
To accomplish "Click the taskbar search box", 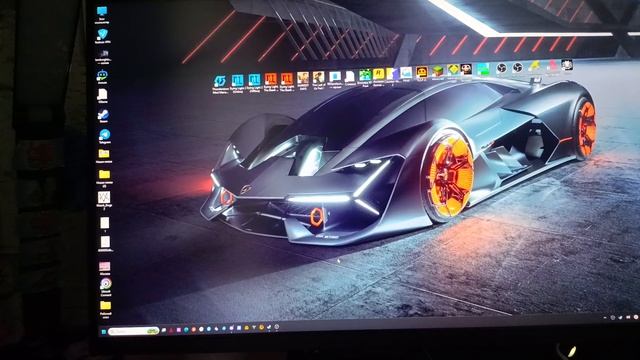I will [133, 331].
